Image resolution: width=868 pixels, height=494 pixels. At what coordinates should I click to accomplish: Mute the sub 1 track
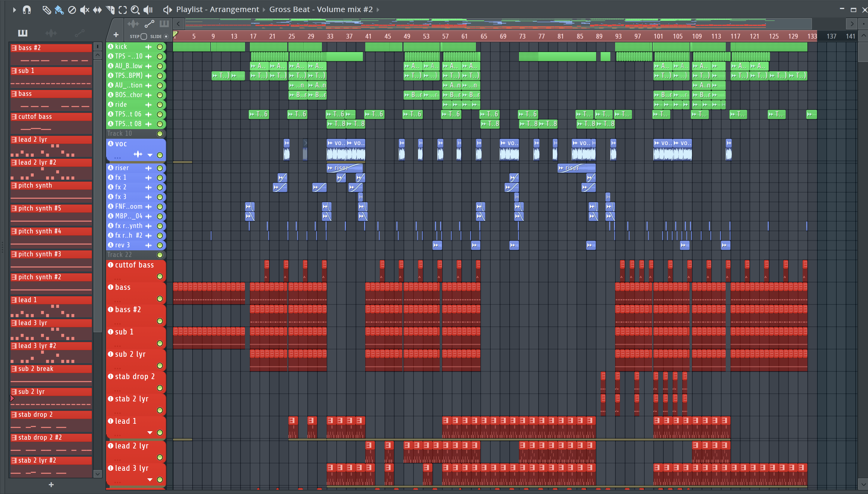(x=160, y=343)
